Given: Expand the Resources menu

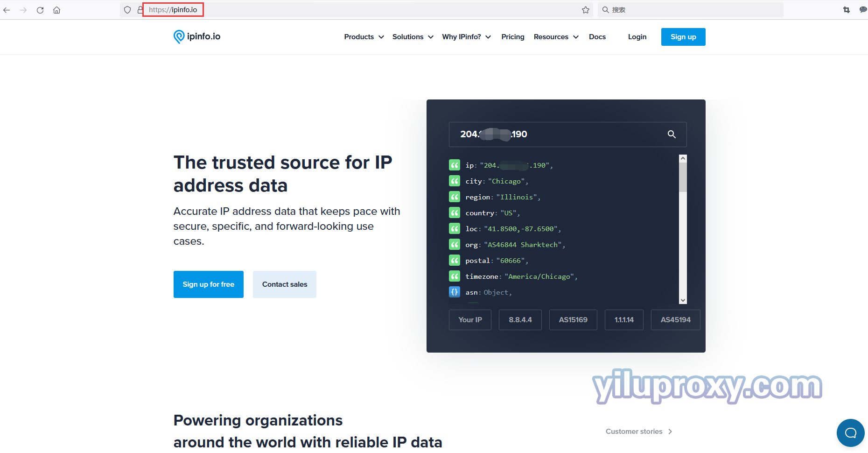Looking at the screenshot, I should [556, 37].
